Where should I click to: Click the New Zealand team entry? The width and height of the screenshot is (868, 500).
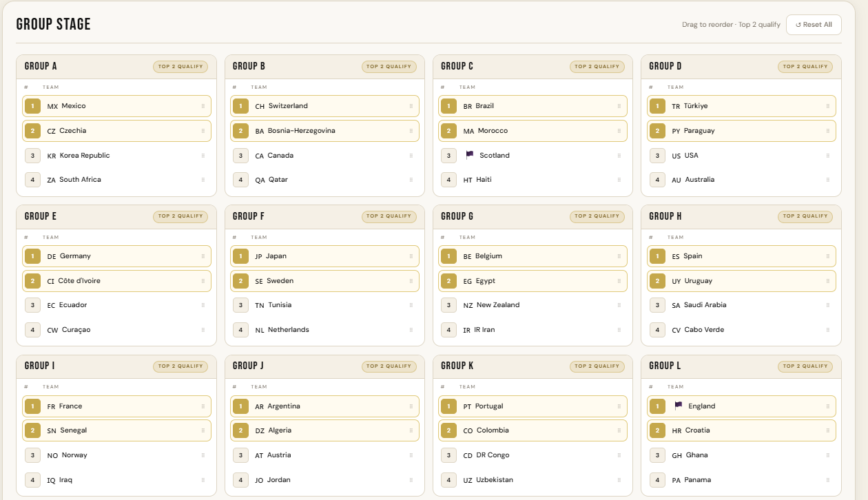point(533,305)
